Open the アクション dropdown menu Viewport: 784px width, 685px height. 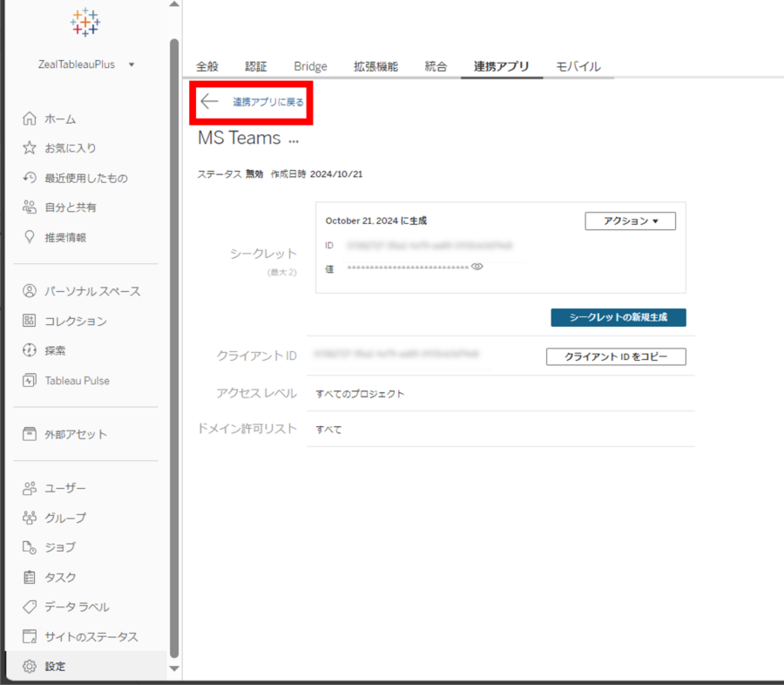(x=630, y=220)
